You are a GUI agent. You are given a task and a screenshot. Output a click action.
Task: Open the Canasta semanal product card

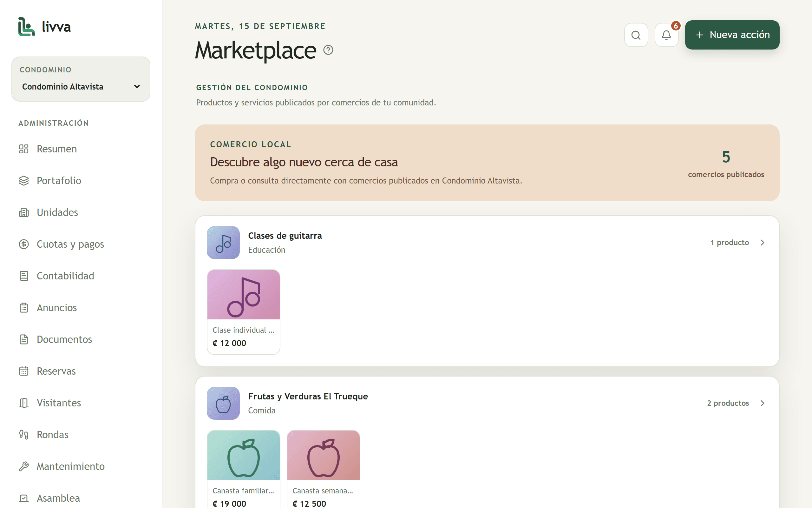[x=324, y=469]
